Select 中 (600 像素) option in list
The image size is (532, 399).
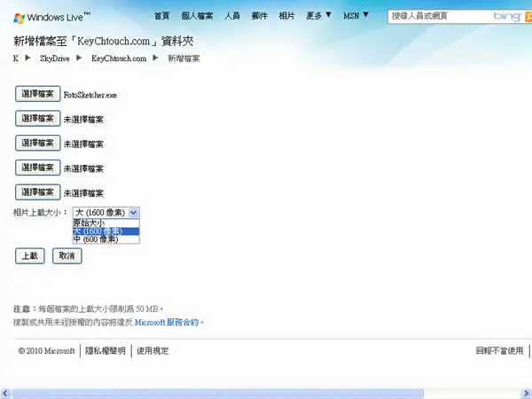pyautogui.click(x=106, y=239)
